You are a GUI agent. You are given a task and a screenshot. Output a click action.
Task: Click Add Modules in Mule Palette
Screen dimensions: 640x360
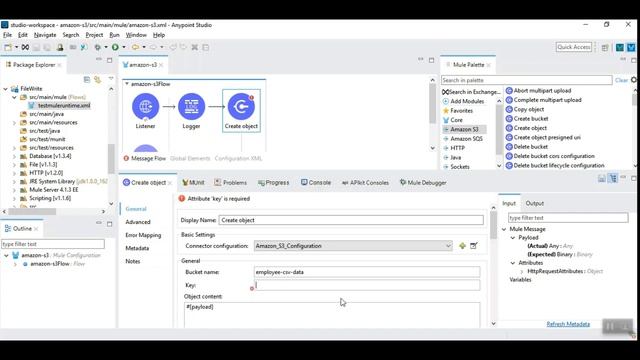click(x=463, y=101)
